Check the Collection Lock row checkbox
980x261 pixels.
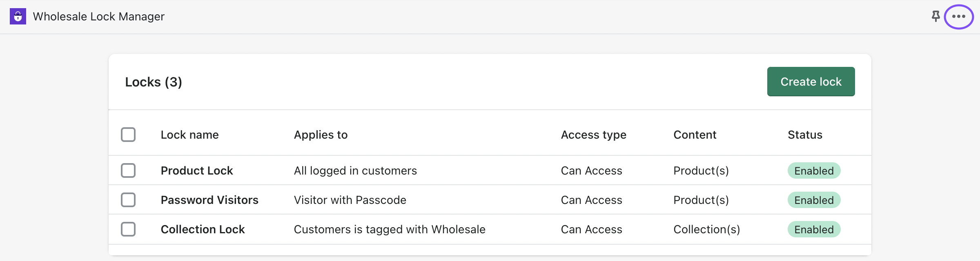[x=128, y=229]
